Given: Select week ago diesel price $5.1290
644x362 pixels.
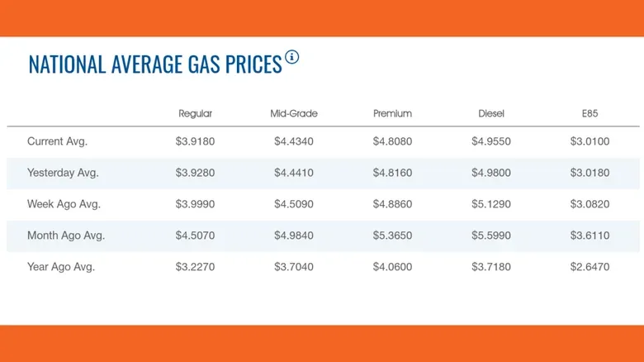Looking at the screenshot, I should pyautogui.click(x=491, y=204).
